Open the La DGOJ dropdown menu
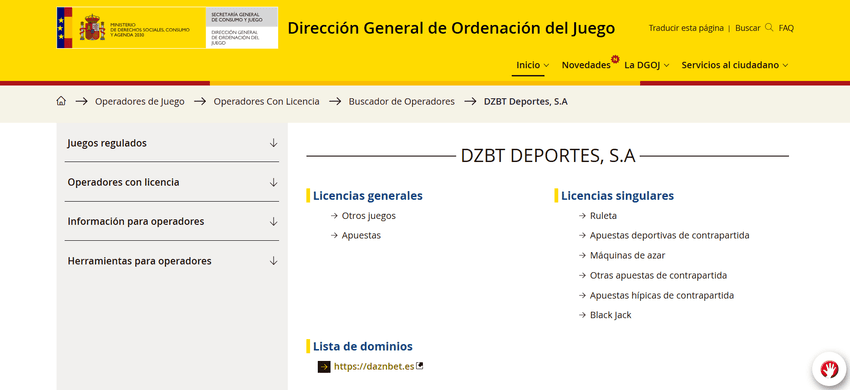This screenshot has height=390, width=850. point(647,65)
